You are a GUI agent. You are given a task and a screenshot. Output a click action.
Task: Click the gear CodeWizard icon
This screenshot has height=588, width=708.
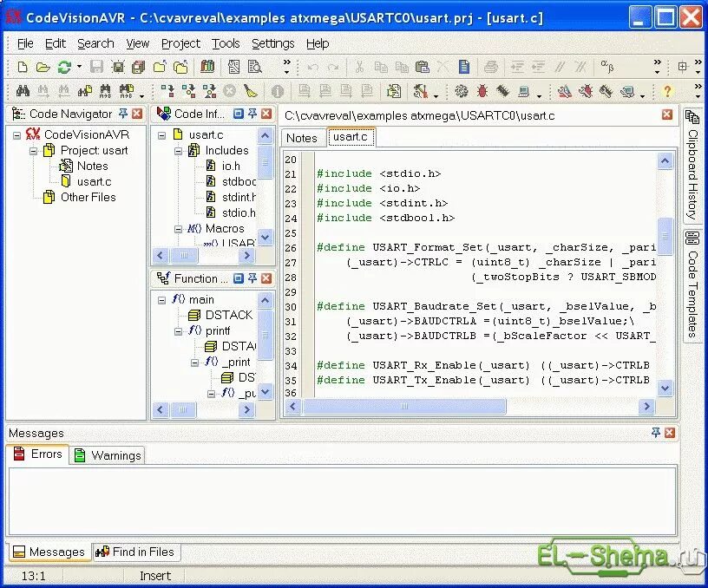461,91
